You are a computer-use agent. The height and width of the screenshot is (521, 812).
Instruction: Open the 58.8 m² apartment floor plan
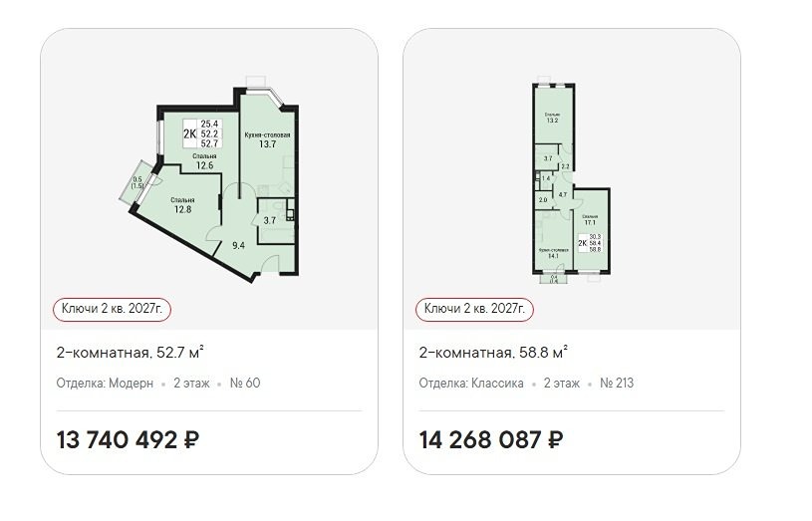[x=572, y=179]
